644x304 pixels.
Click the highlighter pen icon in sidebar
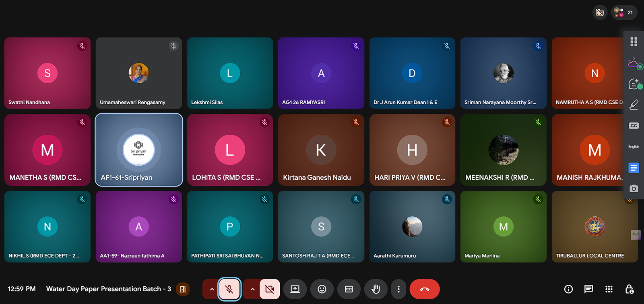[634, 105]
